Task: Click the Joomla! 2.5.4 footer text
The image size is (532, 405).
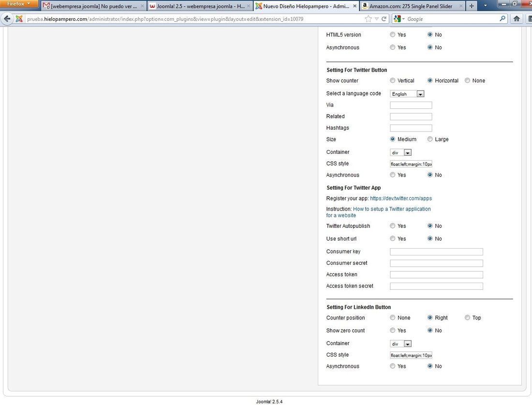Action: coord(269,402)
